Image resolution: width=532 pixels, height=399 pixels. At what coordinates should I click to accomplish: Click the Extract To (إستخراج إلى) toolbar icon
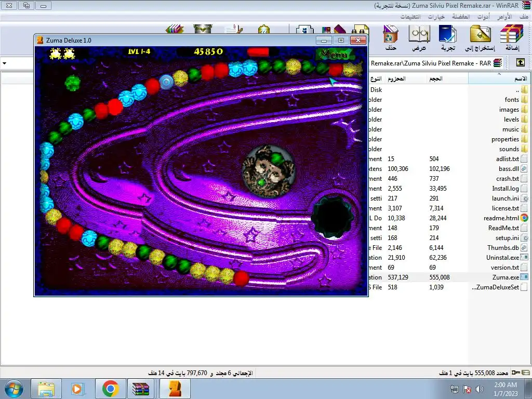480,37
